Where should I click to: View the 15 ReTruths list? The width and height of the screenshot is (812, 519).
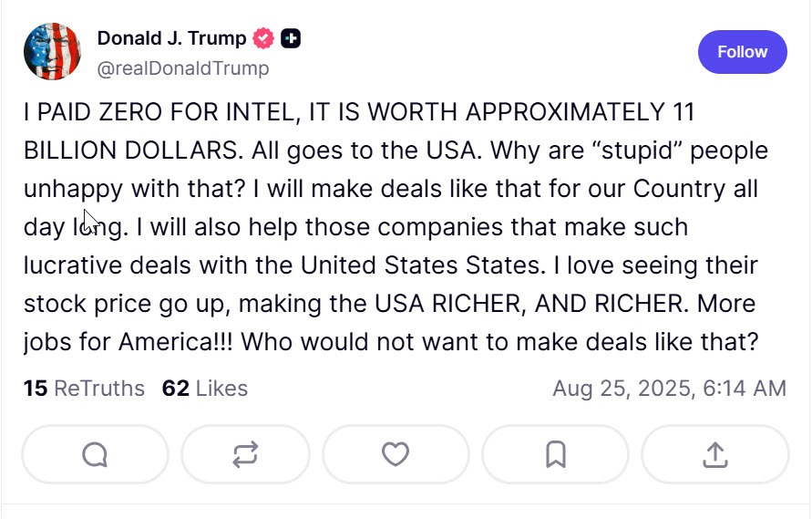[84, 389]
